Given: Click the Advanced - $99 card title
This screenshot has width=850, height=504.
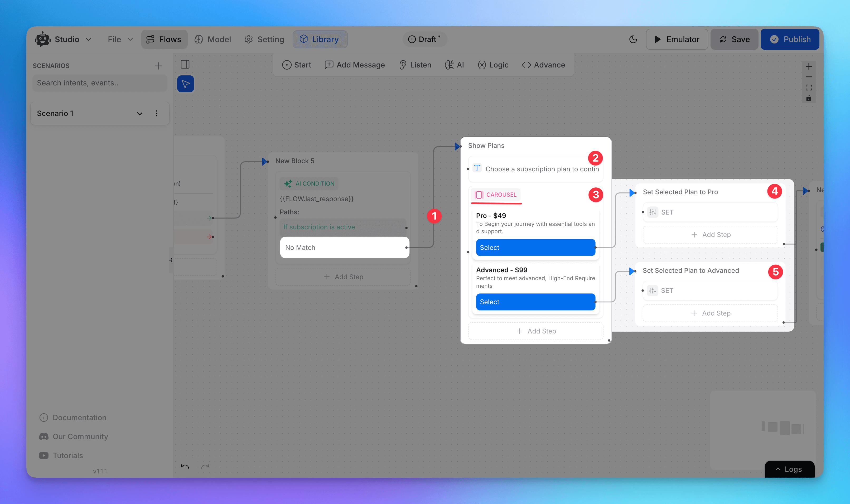Looking at the screenshot, I should pos(501,270).
